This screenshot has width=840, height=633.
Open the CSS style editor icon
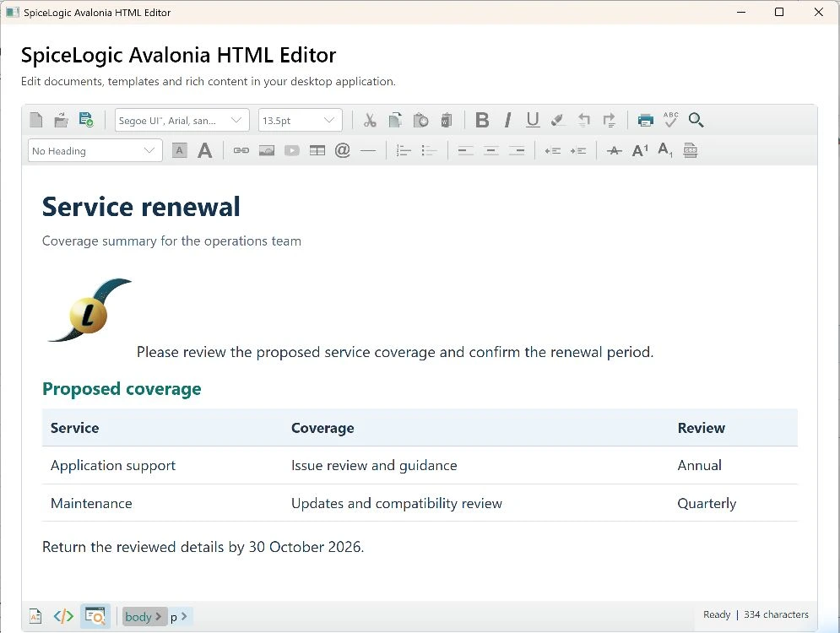pos(691,150)
